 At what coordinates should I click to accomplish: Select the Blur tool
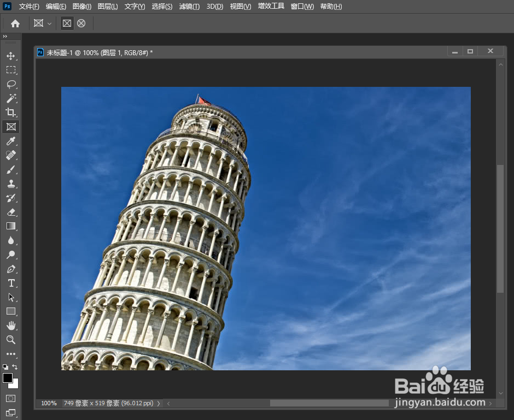click(11, 241)
